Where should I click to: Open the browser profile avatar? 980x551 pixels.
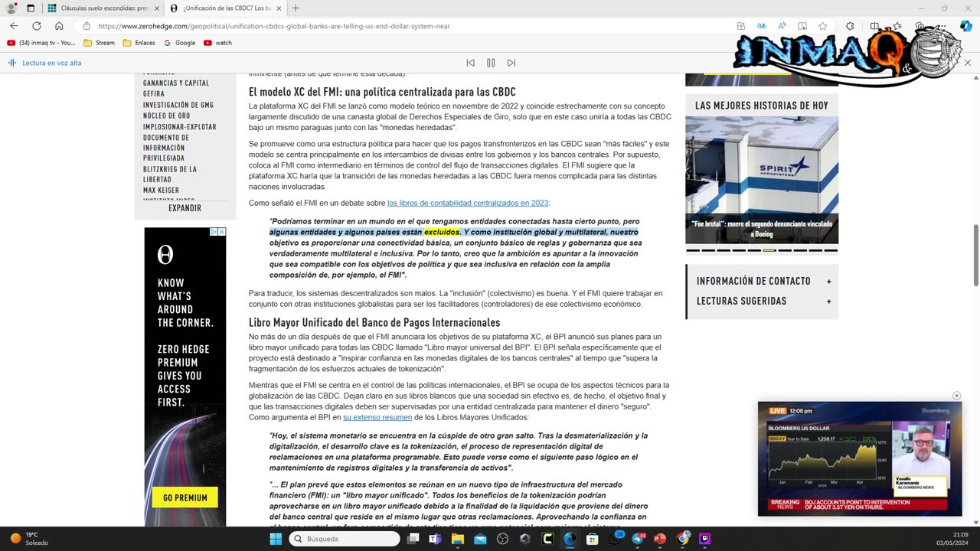click(x=11, y=8)
